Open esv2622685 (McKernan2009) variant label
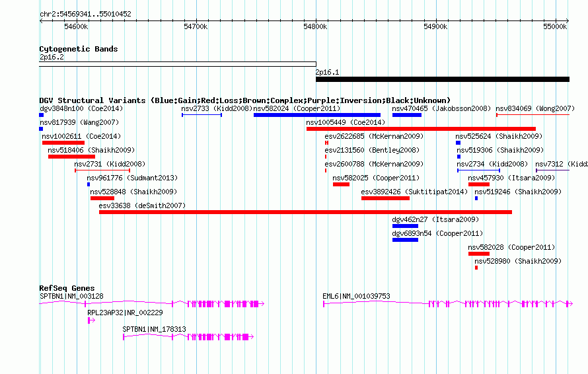588x374 pixels. pos(374,136)
